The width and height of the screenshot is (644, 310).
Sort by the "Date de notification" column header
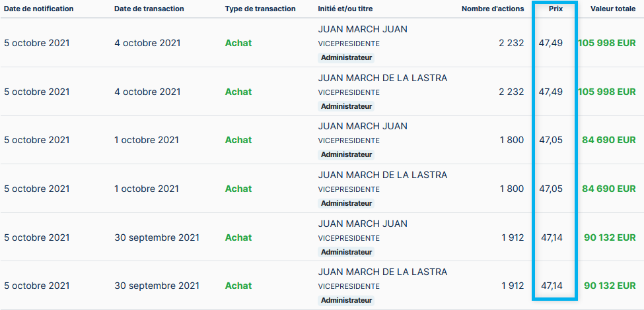39,9
